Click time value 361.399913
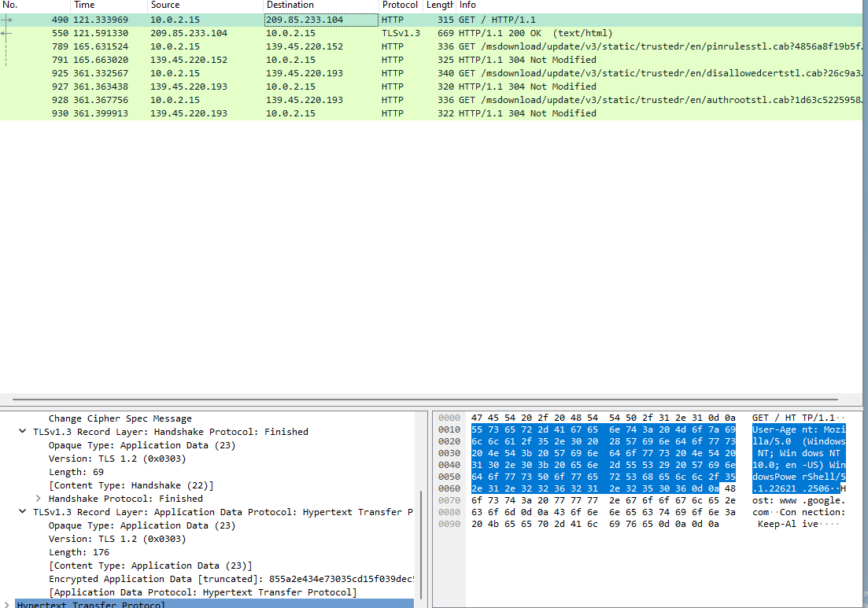 (x=101, y=113)
